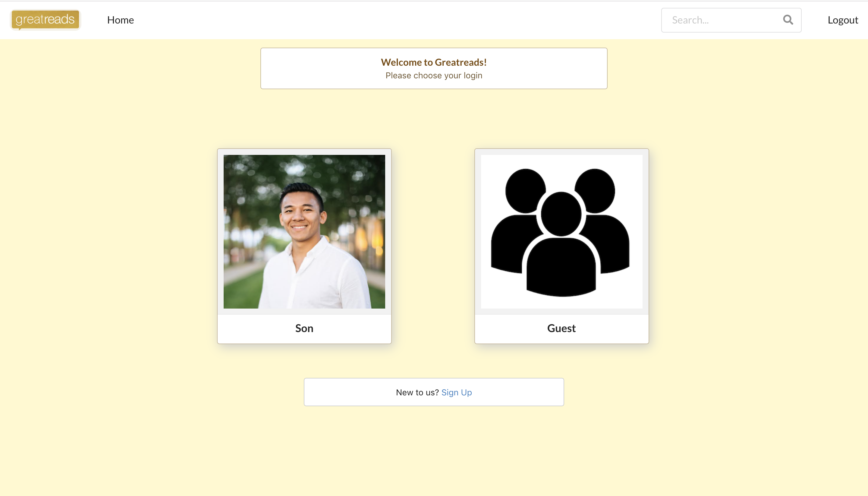This screenshot has width=868, height=496.
Task: Click the Son name label
Action: [x=304, y=328]
